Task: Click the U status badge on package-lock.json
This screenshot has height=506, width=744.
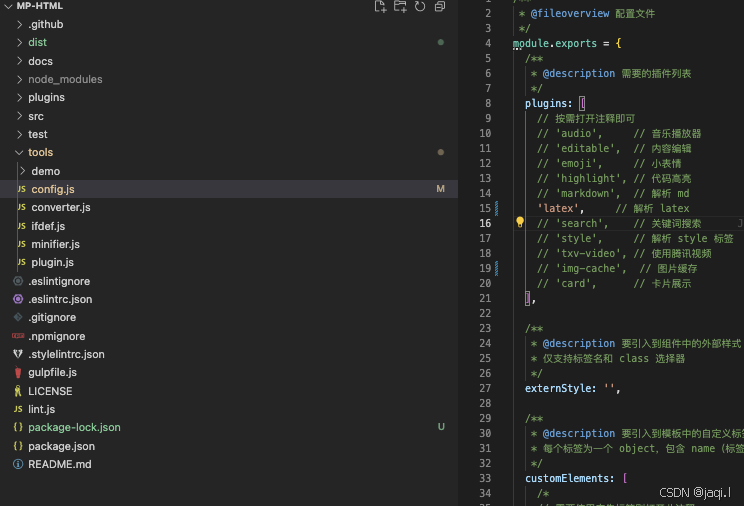Action: pyautogui.click(x=441, y=427)
